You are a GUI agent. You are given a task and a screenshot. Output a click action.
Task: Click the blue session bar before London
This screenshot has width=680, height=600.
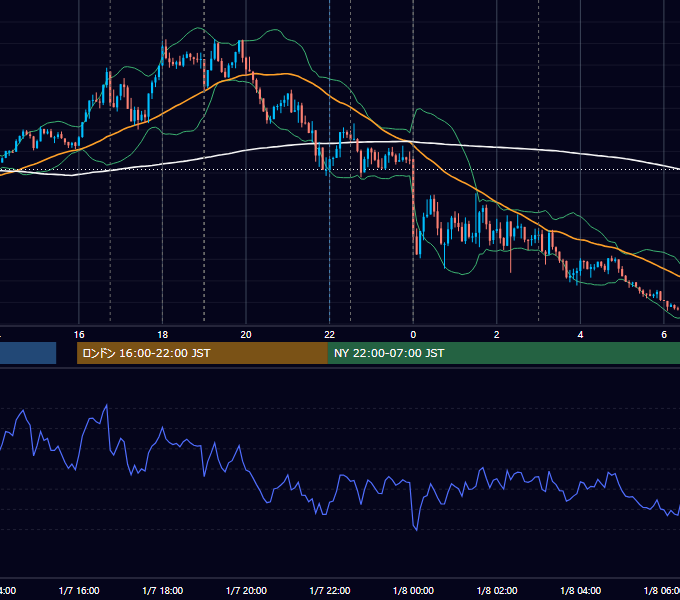pyautogui.click(x=28, y=353)
